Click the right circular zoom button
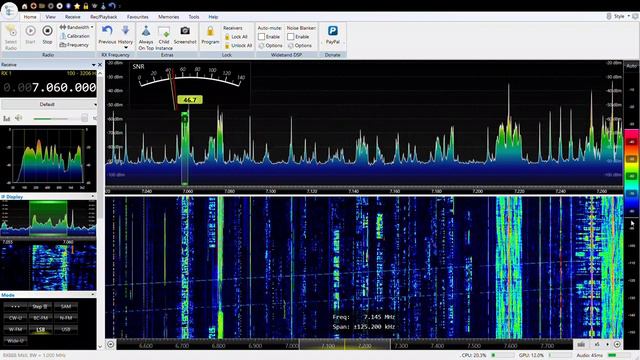Viewport: 640px width, 360px height. (x=617, y=344)
